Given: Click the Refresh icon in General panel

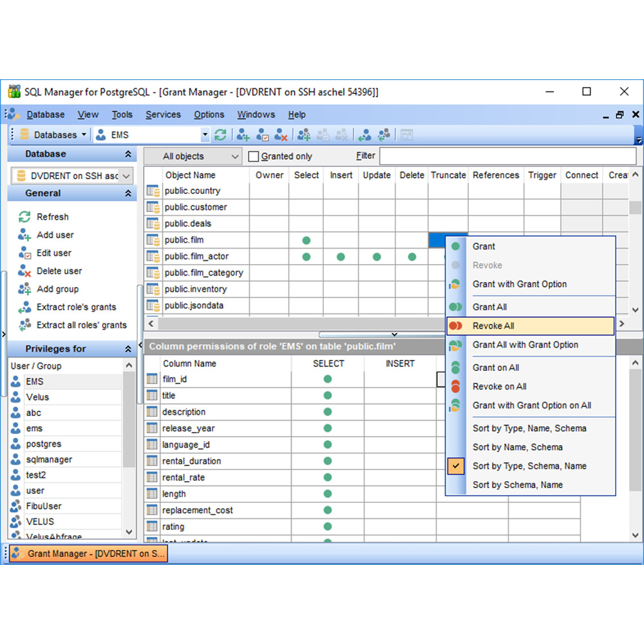Looking at the screenshot, I should pyautogui.click(x=24, y=217).
